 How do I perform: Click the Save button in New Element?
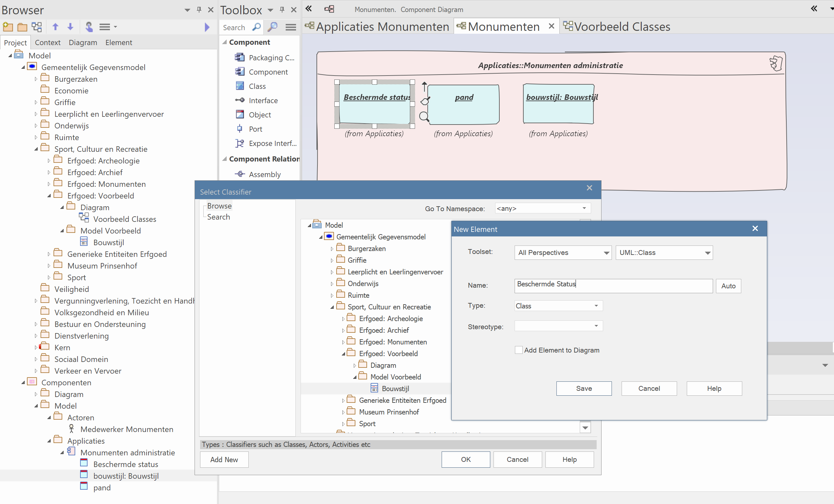(x=584, y=388)
